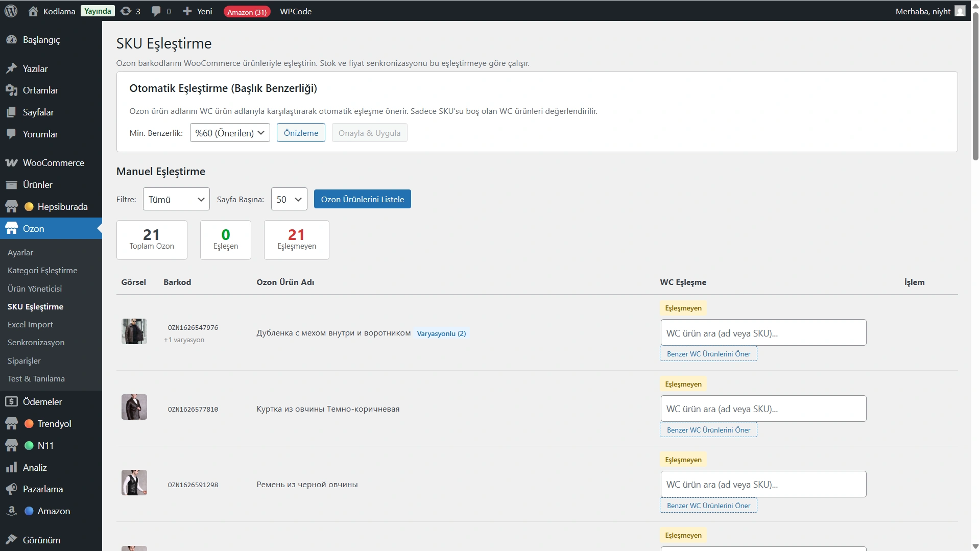Viewport: 980px width, 551px height.
Task: Click the WooCommerce sidebar icon
Action: [x=11, y=163]
